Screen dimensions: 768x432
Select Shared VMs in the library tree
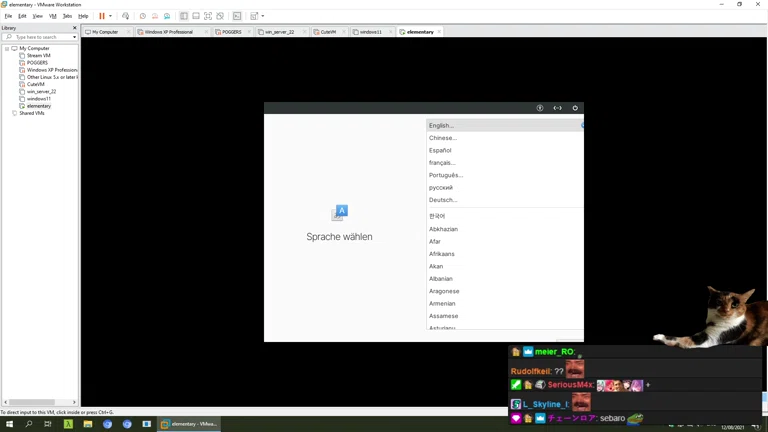31,113
